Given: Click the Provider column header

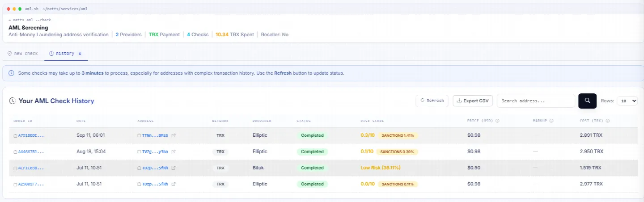Looking at the screenshot, I should [262, 121].
